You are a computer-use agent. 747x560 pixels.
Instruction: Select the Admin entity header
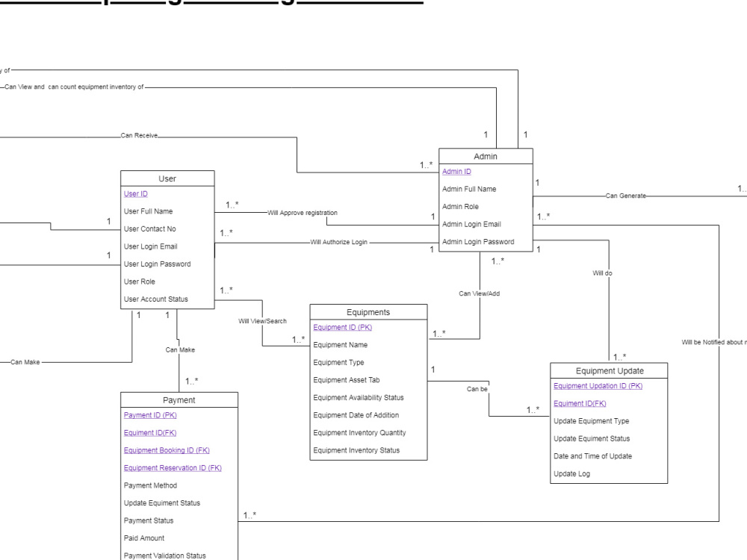(x=486, y=157)
